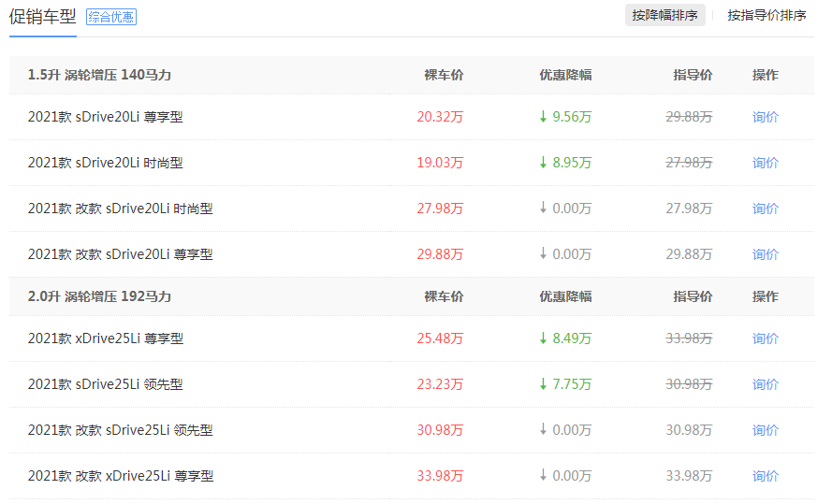Click the 1.5升 涡轮增压 140马力 group header
The width and height of the screenshot is (832, 504).
coord(99,75)
